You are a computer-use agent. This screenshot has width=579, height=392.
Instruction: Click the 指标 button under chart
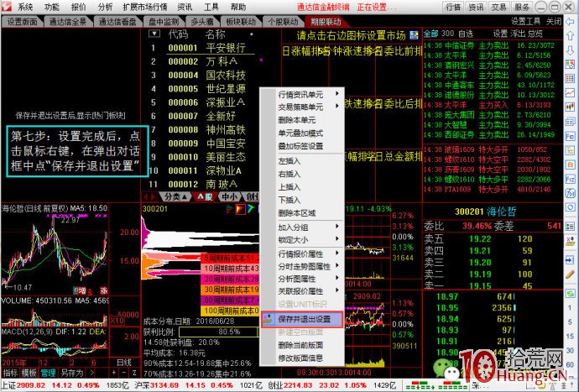10,373
